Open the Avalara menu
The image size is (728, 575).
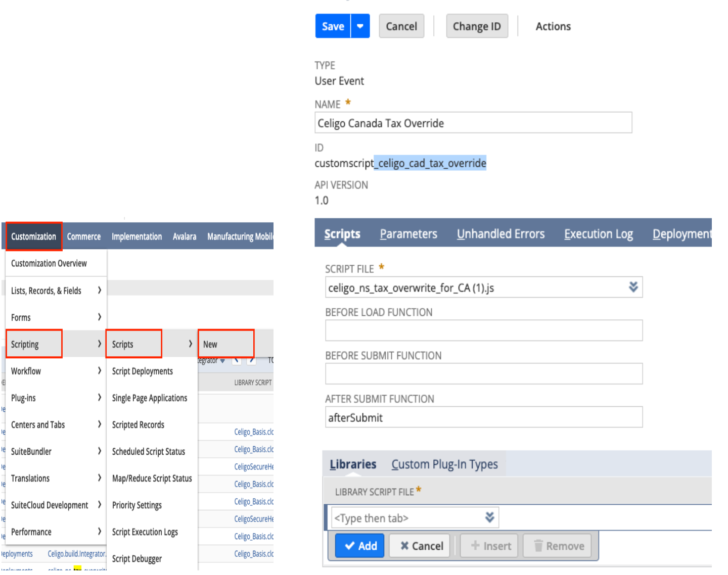(185, 236)
